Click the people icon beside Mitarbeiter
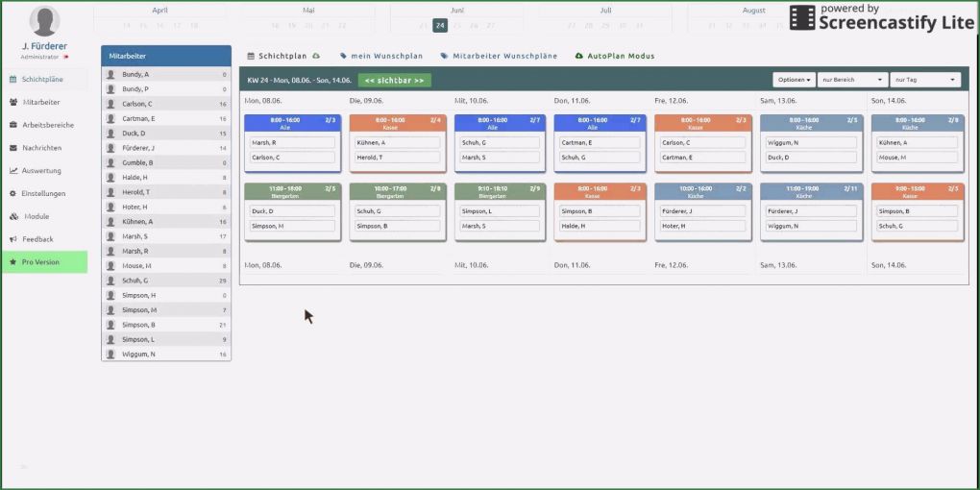This screenshot has width=980, height=490. [13, 102]
